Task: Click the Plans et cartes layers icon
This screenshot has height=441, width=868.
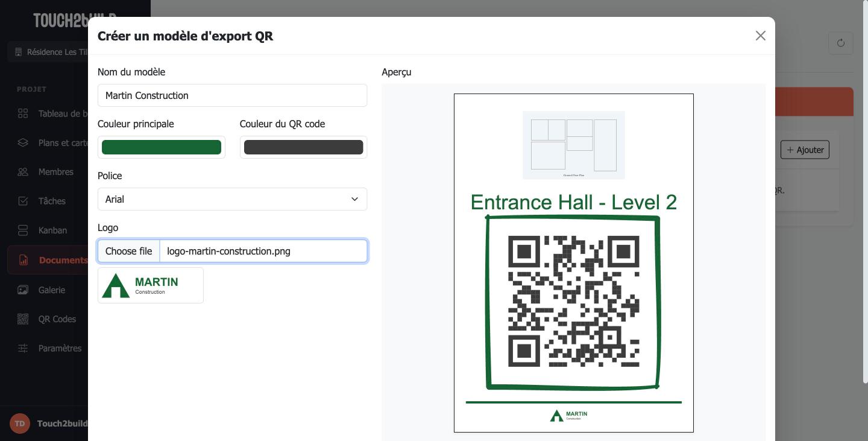Action: pos(23,142)
